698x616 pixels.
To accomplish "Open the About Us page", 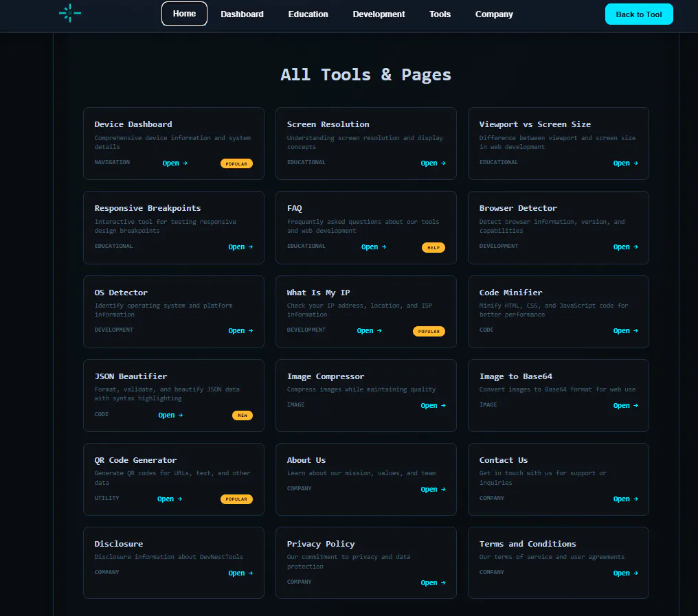I will (x=433, y=489).
